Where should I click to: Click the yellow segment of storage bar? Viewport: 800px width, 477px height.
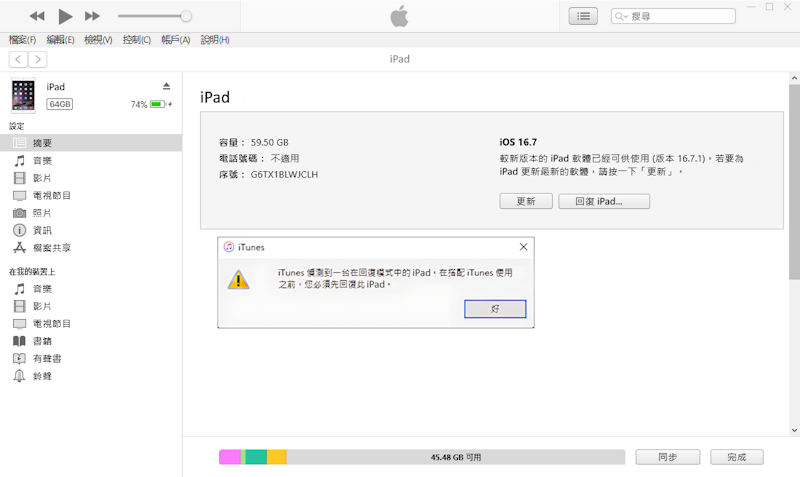point(277,457)
